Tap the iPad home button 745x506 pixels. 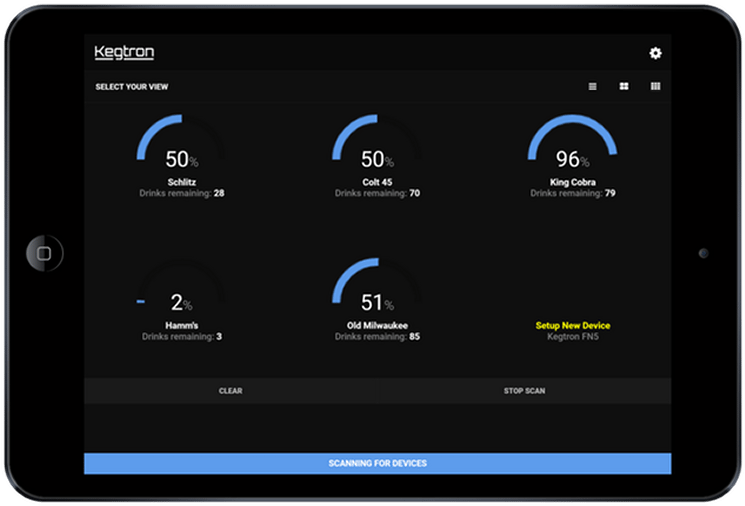tap(44, 253)
